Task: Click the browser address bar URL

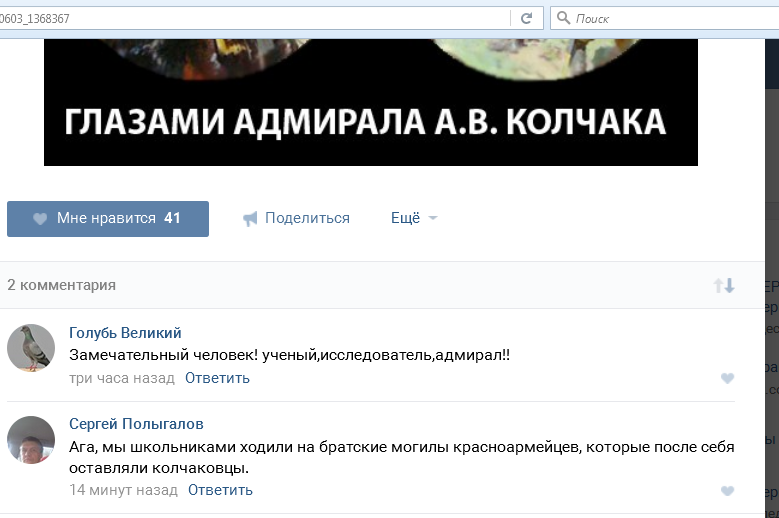Action: pyautogui.click(x=250, y=18)
